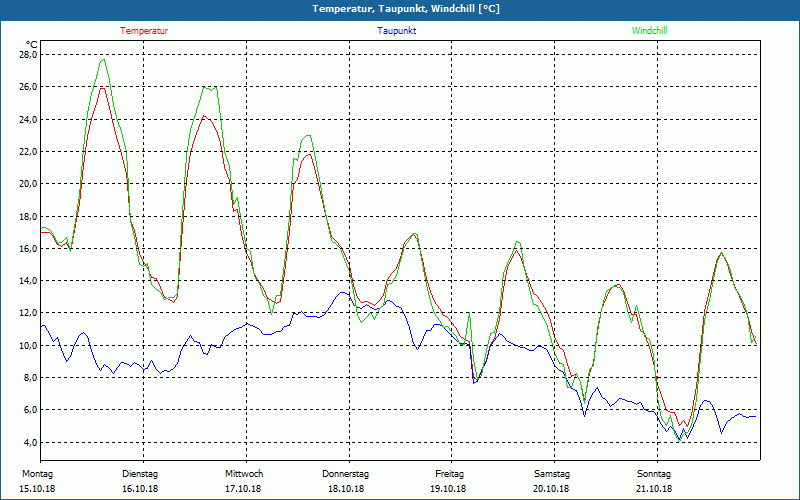800x500 pixels.
Task: Click the 15.10.18 date label
Action: click(x=37, y=489)
